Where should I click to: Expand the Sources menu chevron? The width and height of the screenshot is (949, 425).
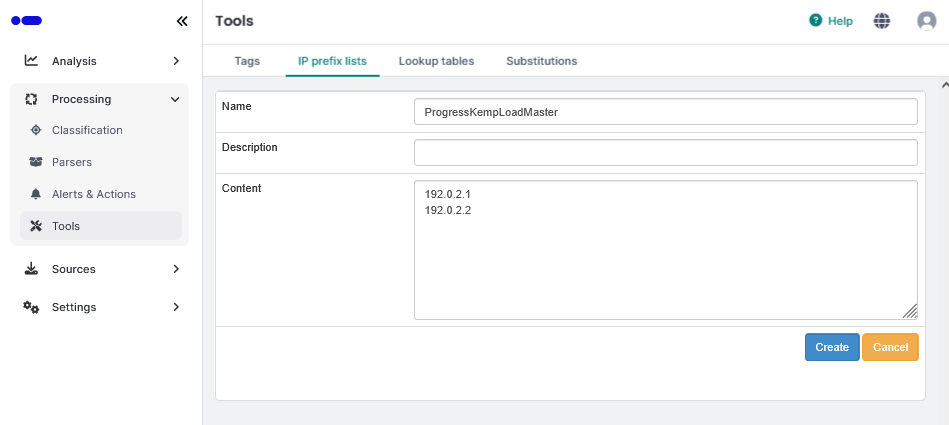pos(176,269)
